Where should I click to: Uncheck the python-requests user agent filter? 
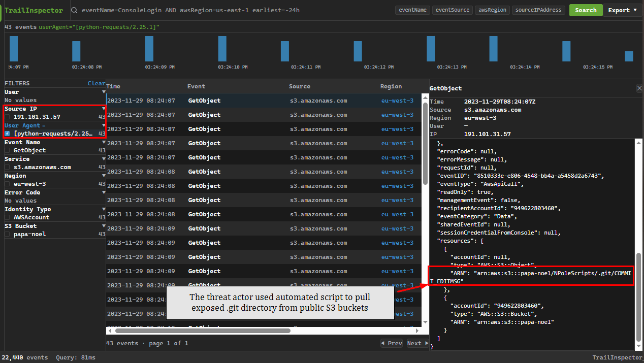pos(7,134)
